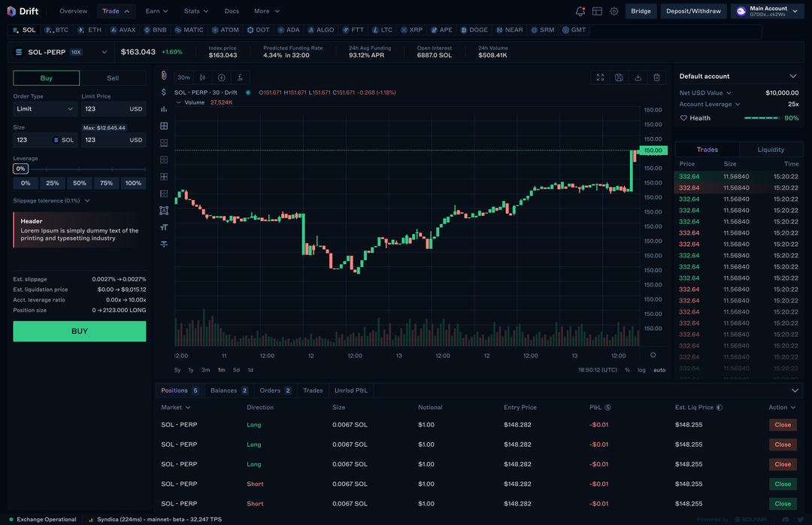This screenshot has height=525, width=812.
Task: Open the fx indicators button
Action: tap(241, 77)
